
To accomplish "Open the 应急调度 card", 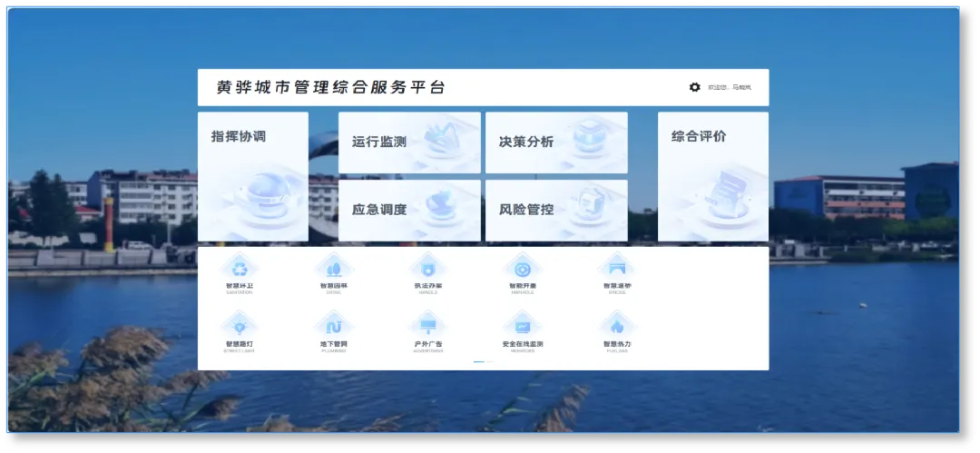I will click(x=409, y=211).
